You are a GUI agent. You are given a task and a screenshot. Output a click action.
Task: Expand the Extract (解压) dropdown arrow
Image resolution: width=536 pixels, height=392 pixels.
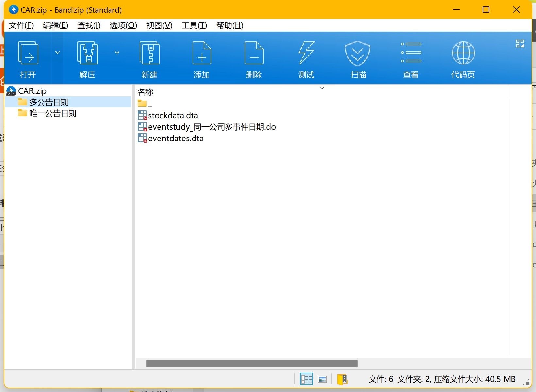coord(117,52)
